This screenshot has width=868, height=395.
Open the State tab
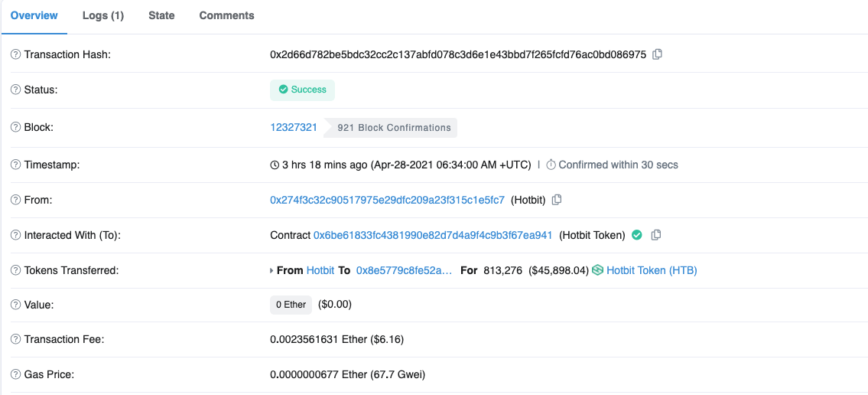[x=161, y=15]
